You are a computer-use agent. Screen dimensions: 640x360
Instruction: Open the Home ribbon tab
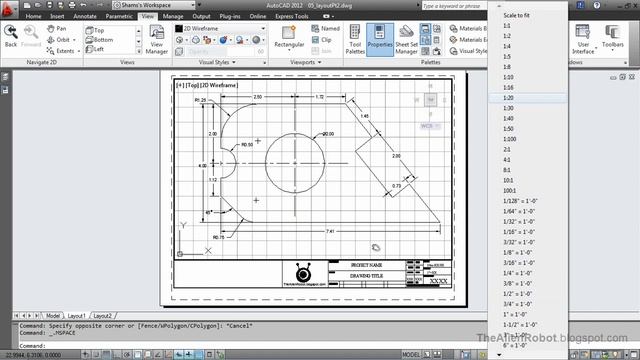(33, 16)
